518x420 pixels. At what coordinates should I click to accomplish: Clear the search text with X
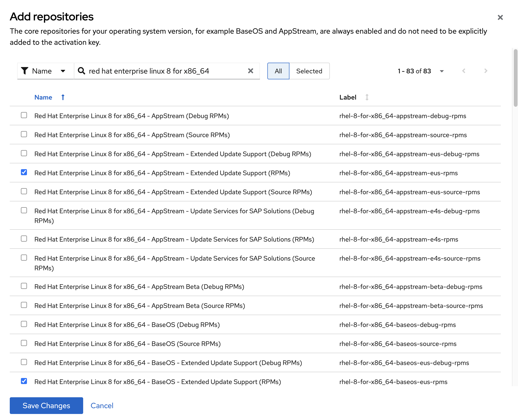[251, 71]
